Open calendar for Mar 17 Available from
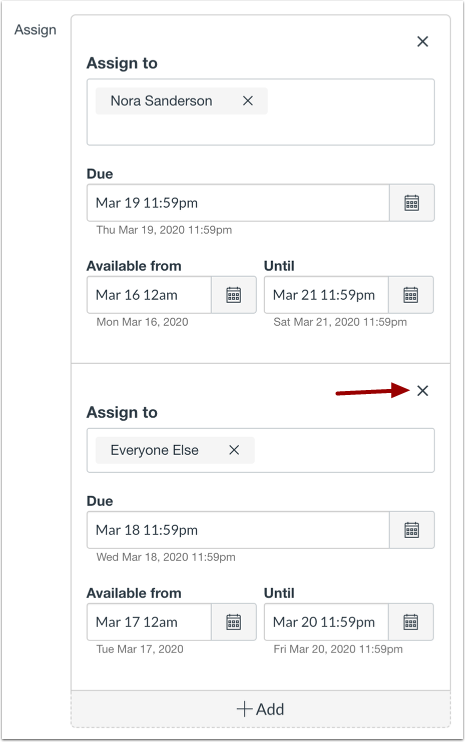This screenshot has height=742, width=465. [234, 622]
